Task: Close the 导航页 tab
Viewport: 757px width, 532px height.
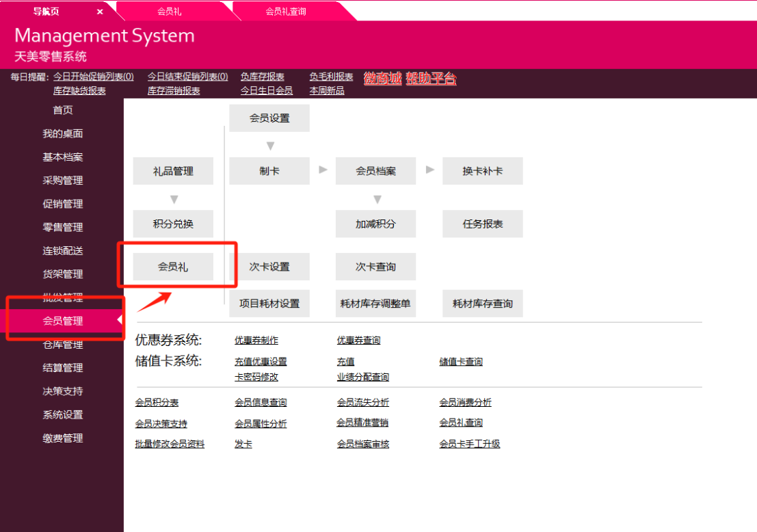Action: (100, 12)
